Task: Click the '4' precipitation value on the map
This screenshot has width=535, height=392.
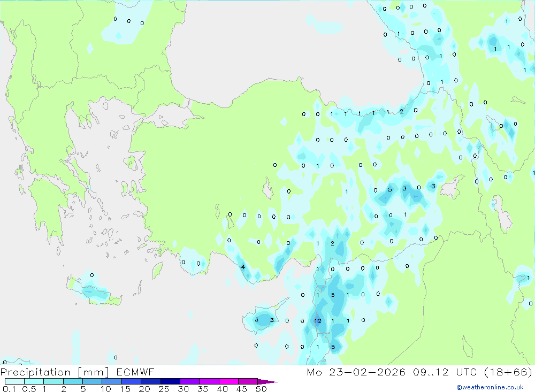Action: point(243,267)
